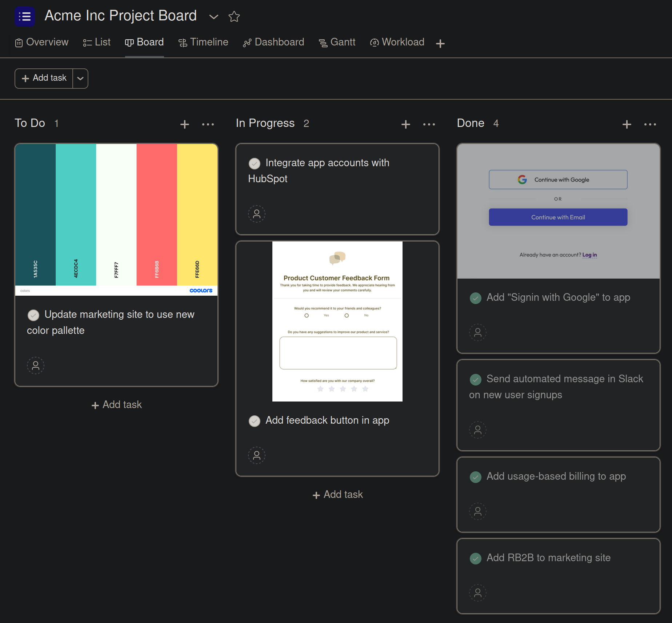Click plus icon in Done column header

click(627, 124)
